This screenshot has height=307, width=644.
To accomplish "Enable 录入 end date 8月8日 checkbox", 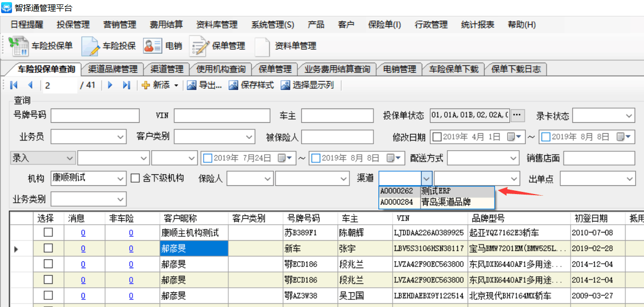I will pos(316,157).
